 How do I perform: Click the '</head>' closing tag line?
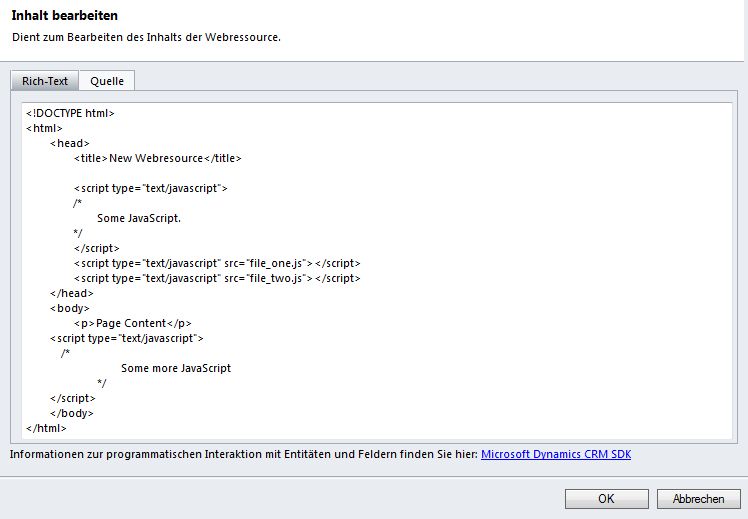[x=72, y=293]
